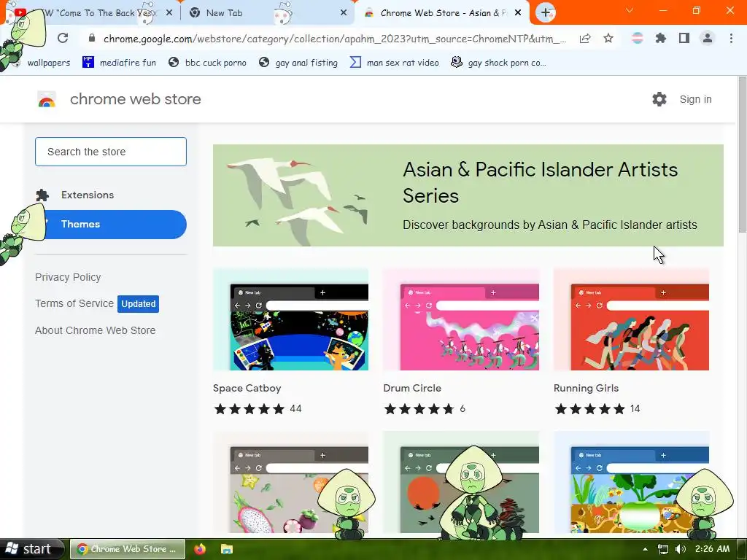The height and width of the screenshot is (560, 747).
Task: Open the Terms of Service link
Action: (x=74, y=303)
